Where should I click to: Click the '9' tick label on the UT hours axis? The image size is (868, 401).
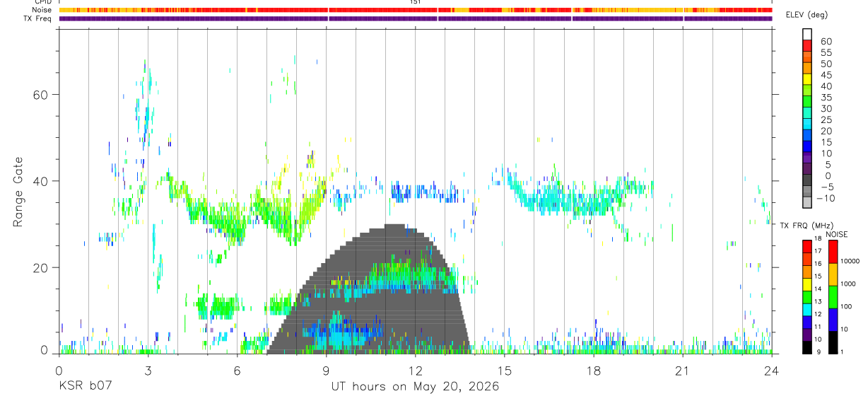pyautogui.click(x=327, y=371)
